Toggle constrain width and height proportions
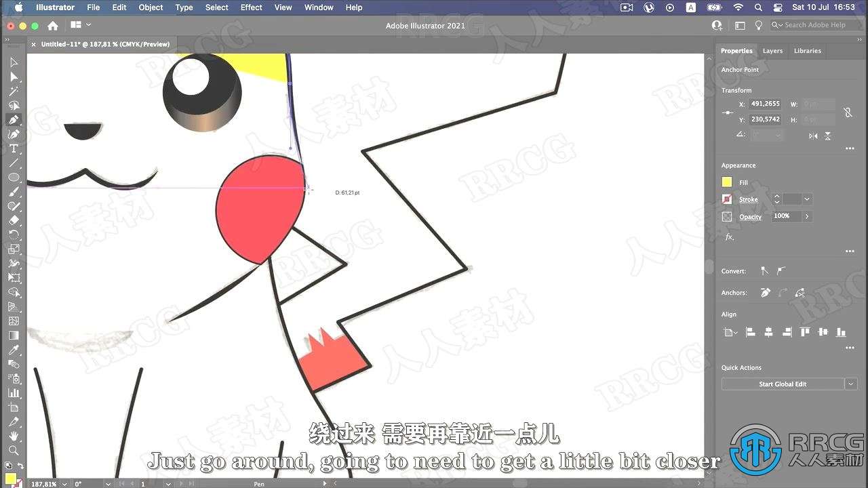 (848, 113)
